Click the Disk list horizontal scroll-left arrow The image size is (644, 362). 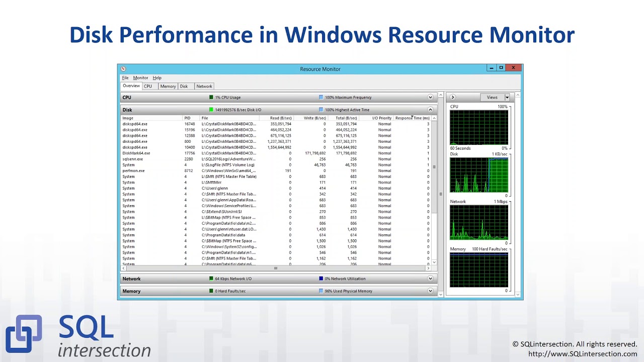click(123, 268)
